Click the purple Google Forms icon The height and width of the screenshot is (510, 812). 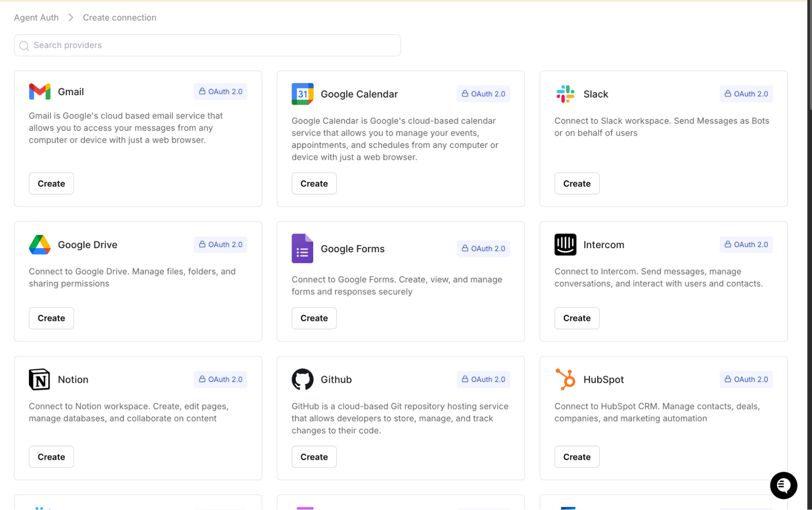point(302,248)
